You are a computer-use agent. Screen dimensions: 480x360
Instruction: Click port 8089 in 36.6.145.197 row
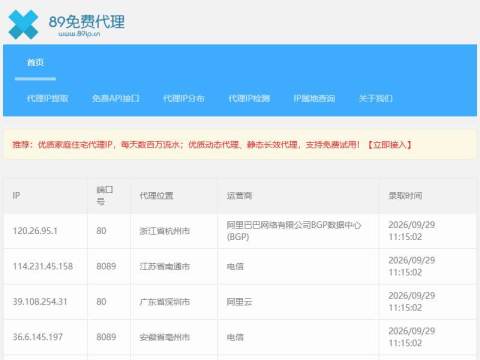tap(106, 337)
